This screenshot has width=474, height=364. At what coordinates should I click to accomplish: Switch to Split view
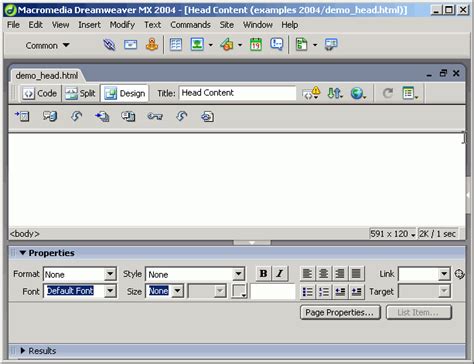[x=80, y=94]
